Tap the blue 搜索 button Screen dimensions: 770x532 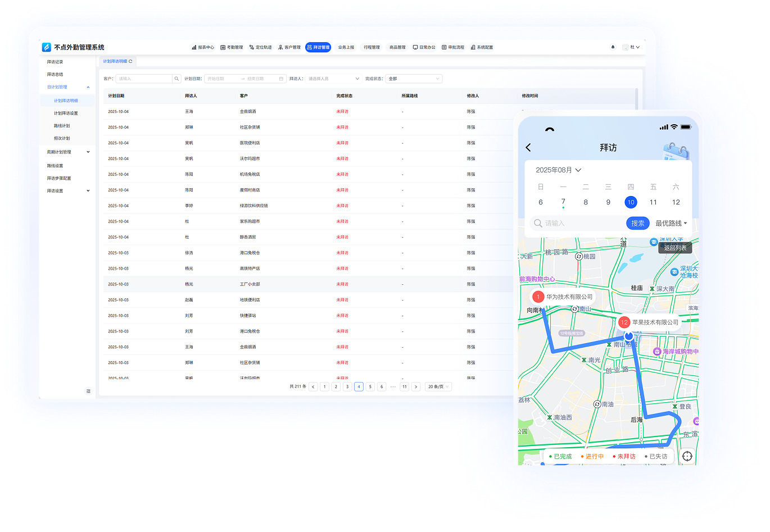[x=637, y=223]
